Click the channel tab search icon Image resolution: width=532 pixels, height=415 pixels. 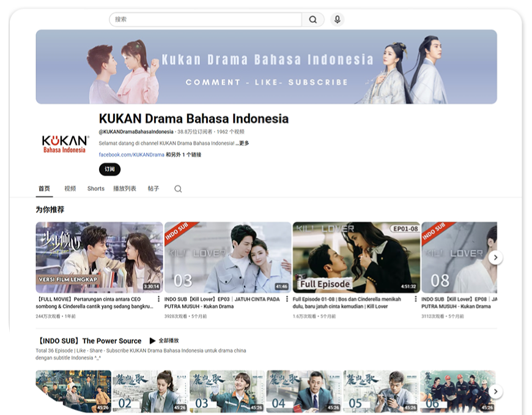pyautogui.click(x=178, y=189)
